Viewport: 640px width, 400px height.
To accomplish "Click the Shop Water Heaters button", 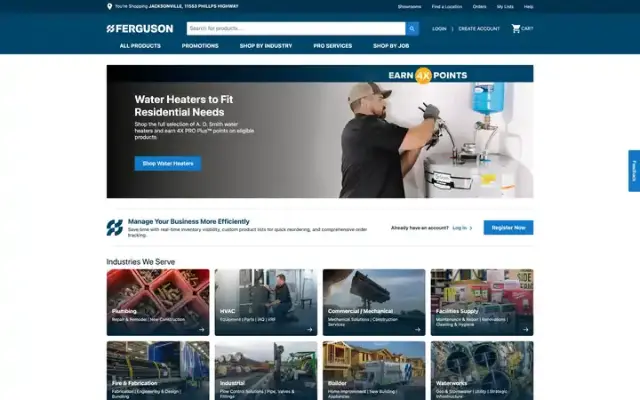I will (x=168, y=163).
